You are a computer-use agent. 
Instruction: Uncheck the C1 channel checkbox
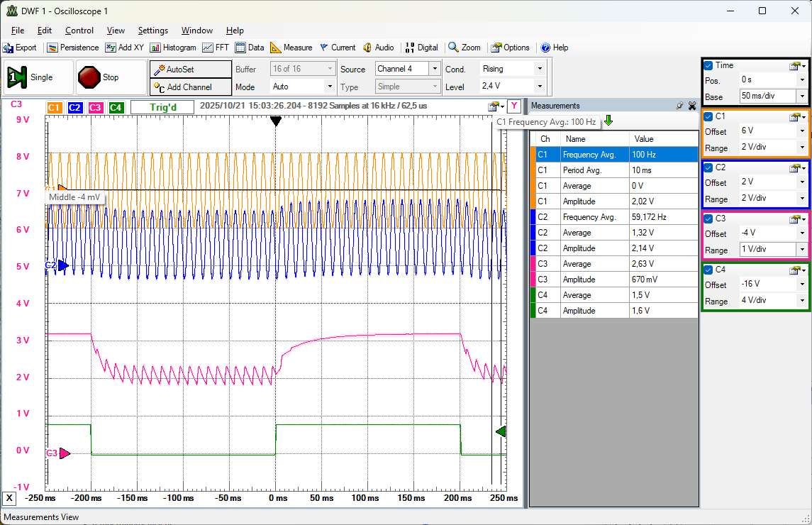pos(708,116)
